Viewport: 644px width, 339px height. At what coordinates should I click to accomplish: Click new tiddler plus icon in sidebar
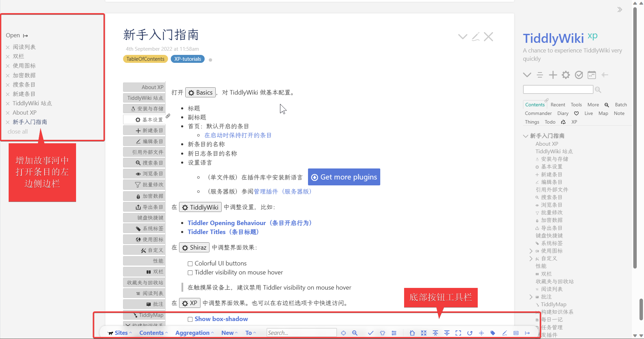pos(553,75)
